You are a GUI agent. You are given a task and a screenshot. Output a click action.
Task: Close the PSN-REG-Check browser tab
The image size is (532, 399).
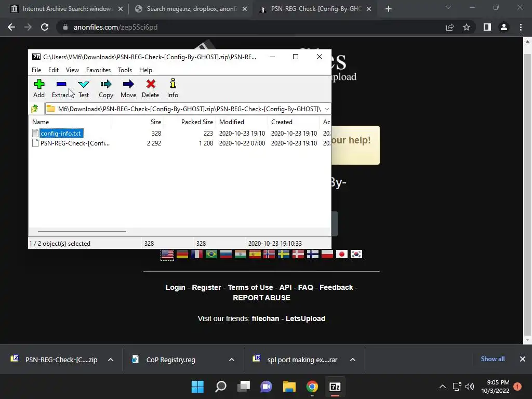(x=369, y=9)
